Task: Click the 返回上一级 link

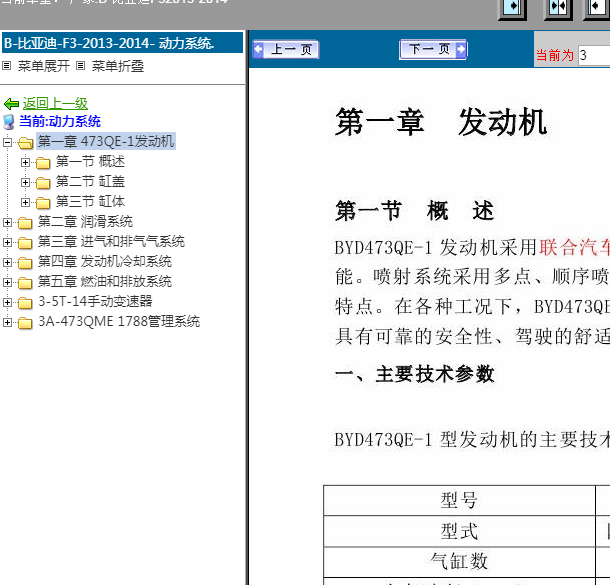Action: (x=55, y=103)
